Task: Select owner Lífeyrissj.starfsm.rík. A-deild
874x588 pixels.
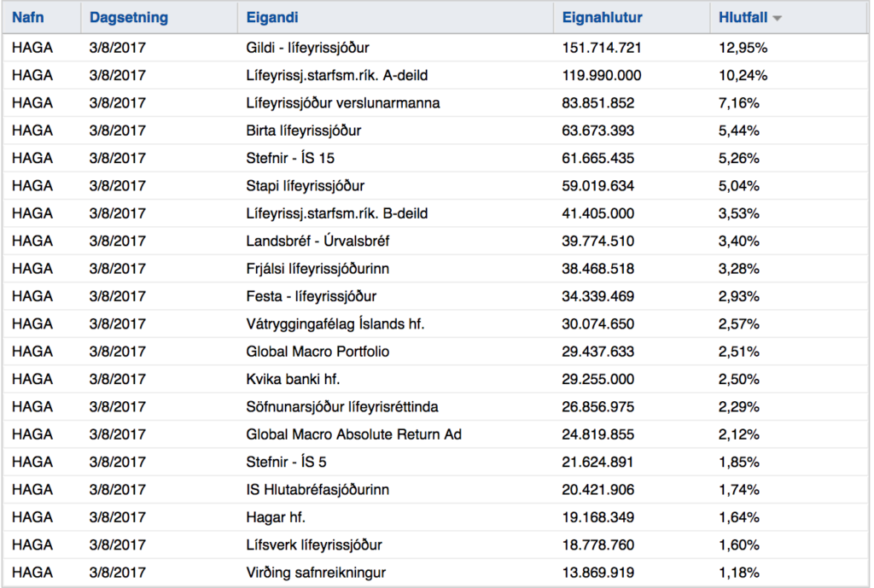Action: 336,75
